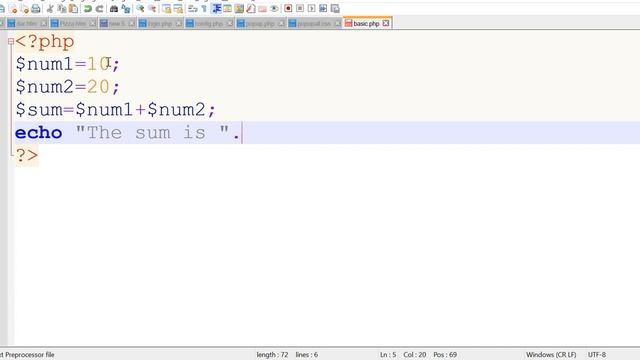640x360 pixels.
Task: Toggle Show All Characters pilcrow icon
Action: click(x=204, y=9)
